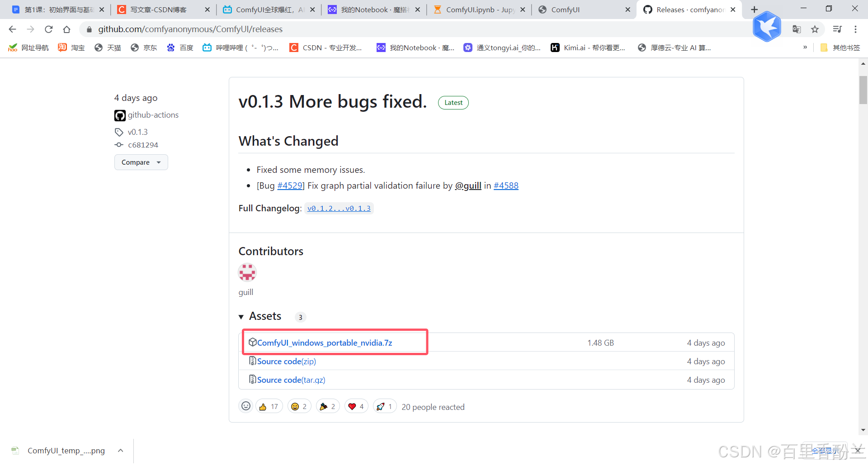Open the 百度 bookmark
The height and width of the screenshot is (466, 868).
point(180,48)
